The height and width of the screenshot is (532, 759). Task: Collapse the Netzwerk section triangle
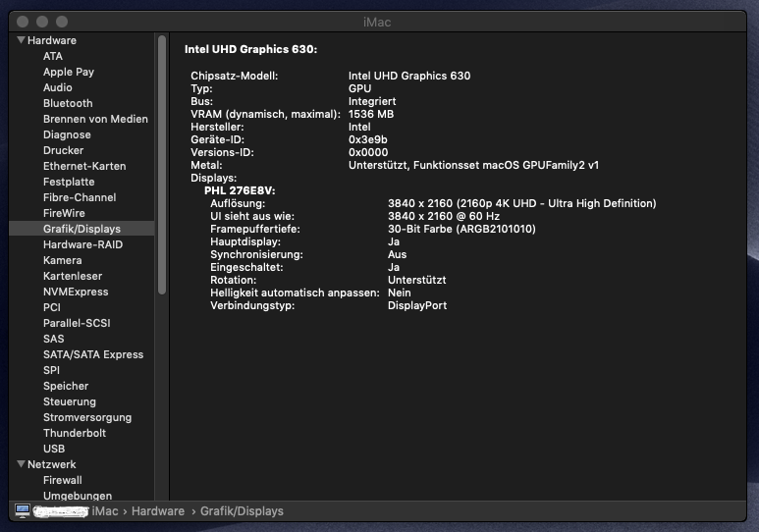pyautogui.click(x=21, y=464)
